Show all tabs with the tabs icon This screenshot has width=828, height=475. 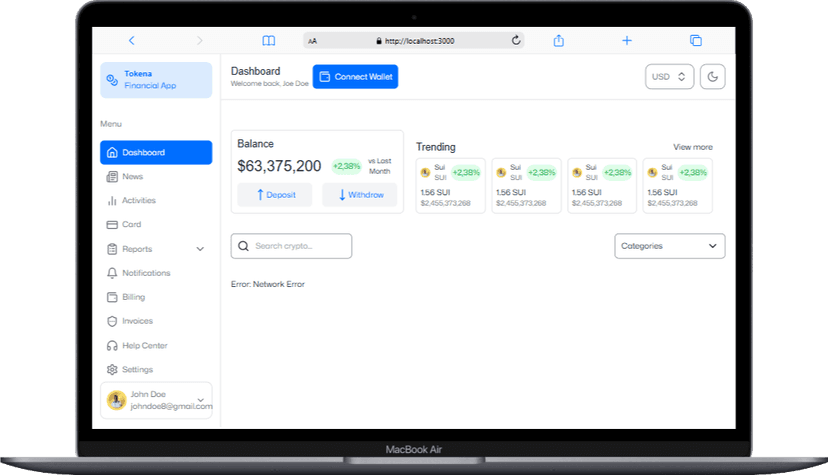[x=696, y=41]
